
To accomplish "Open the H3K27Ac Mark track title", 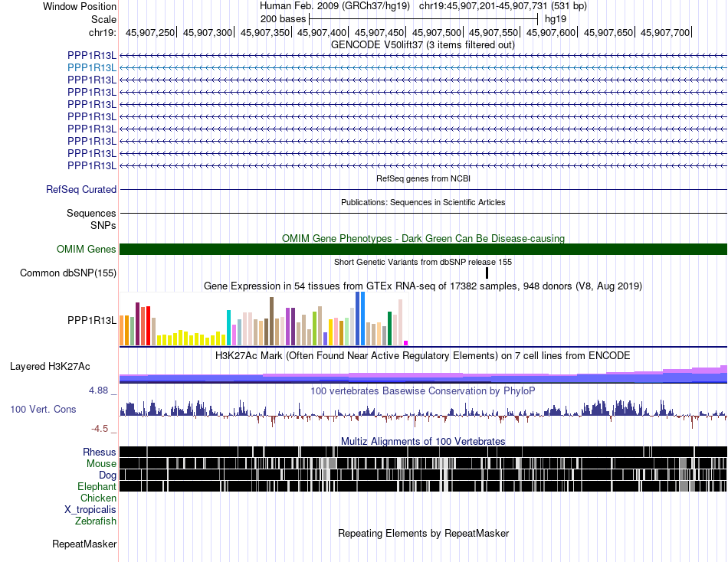I will (423, 356).
